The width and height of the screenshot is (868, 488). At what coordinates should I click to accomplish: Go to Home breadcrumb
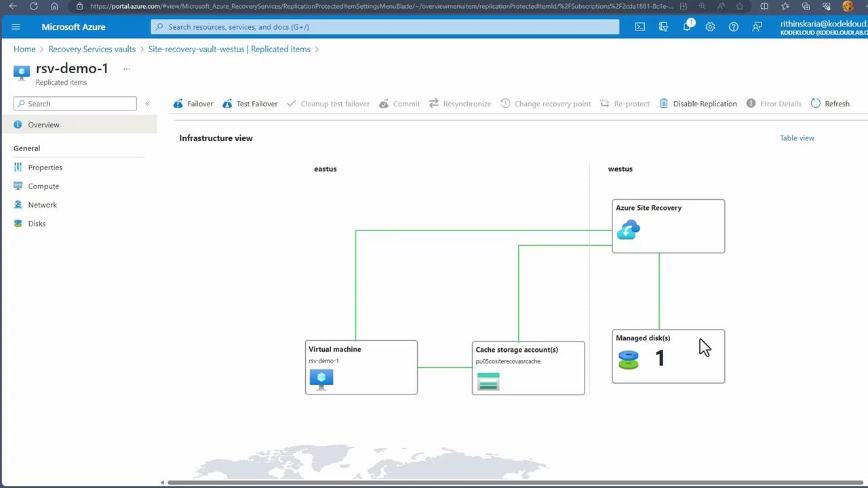(x=24, y=49)
